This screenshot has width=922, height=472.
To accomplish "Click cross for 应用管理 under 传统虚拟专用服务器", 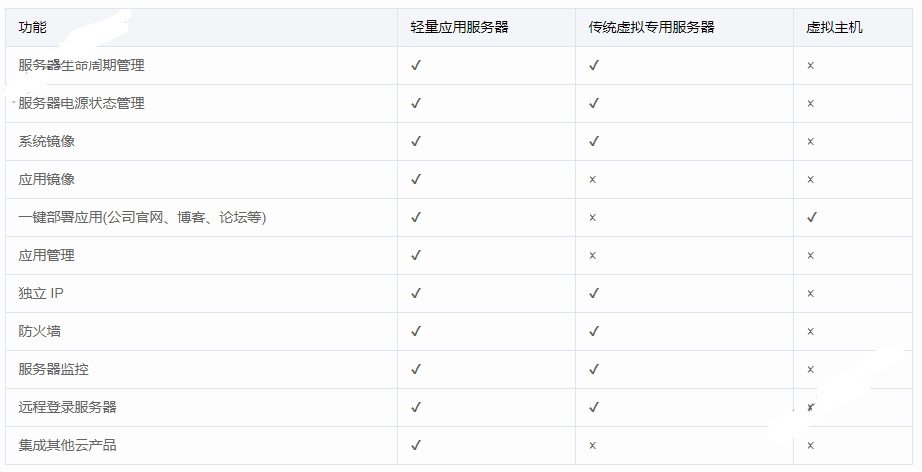I will tap(593, 256).
